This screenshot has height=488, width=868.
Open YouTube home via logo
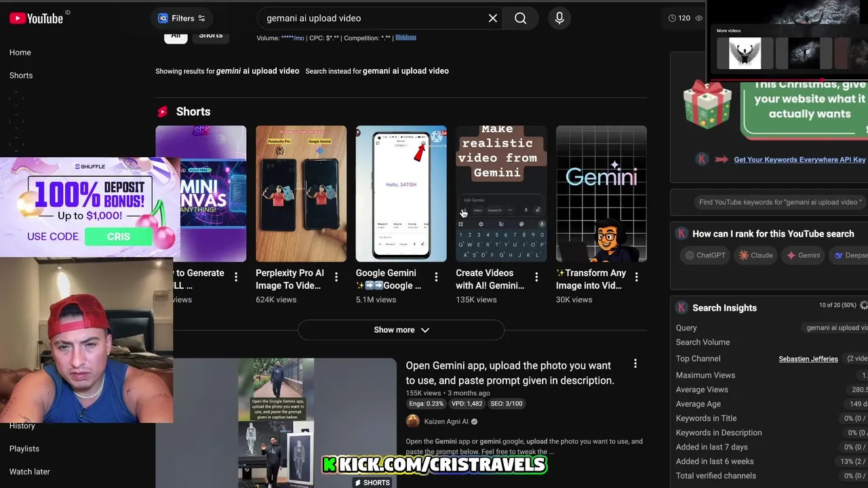point(37,18)
